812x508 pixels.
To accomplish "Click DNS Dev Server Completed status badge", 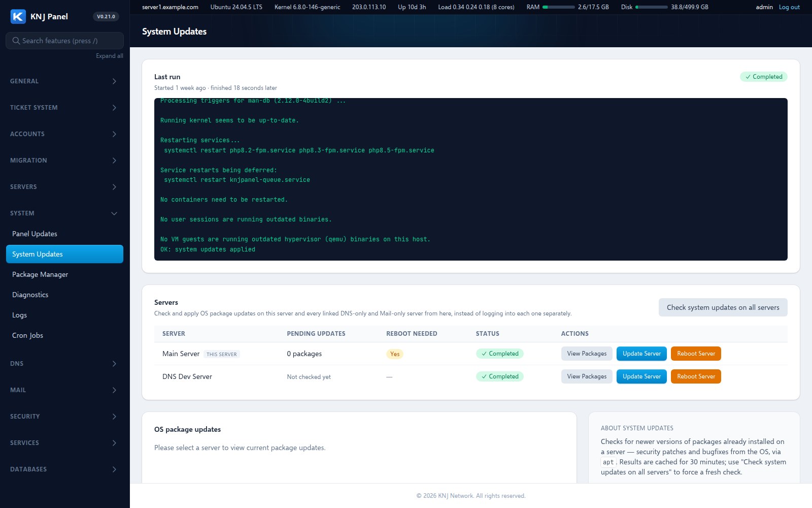I will click(500, 376).
